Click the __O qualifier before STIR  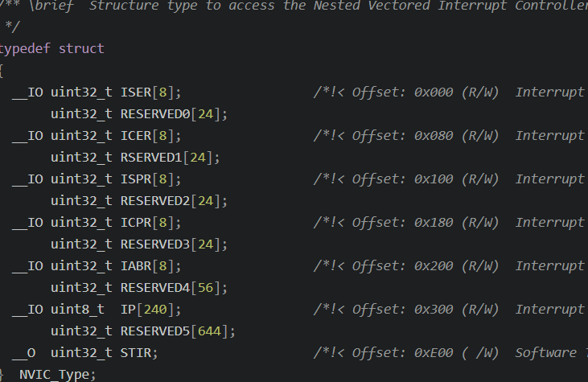coord(23,353)
